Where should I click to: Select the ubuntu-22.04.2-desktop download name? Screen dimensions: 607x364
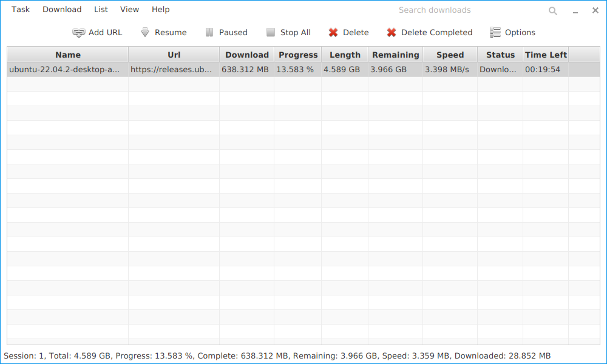(68, 70)
